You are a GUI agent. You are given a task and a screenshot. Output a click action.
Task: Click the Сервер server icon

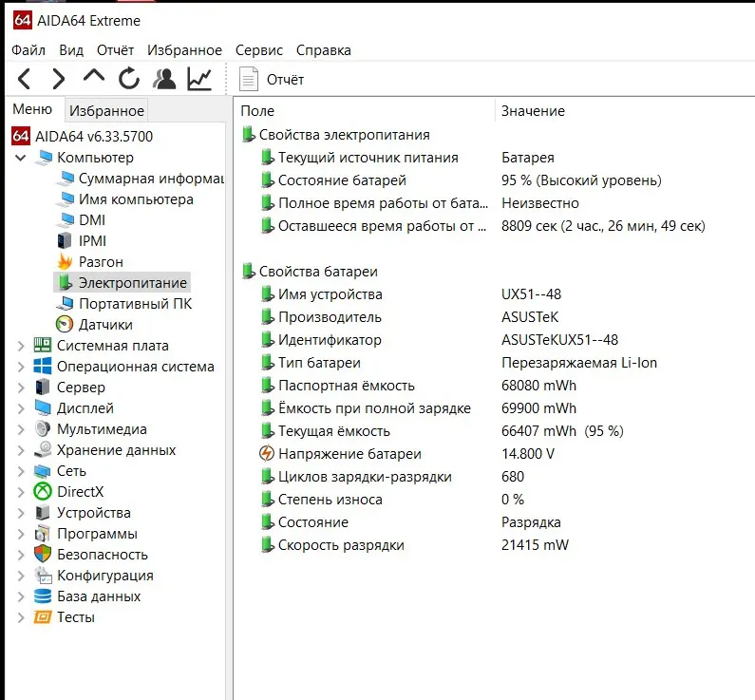(x=43, y=387)
